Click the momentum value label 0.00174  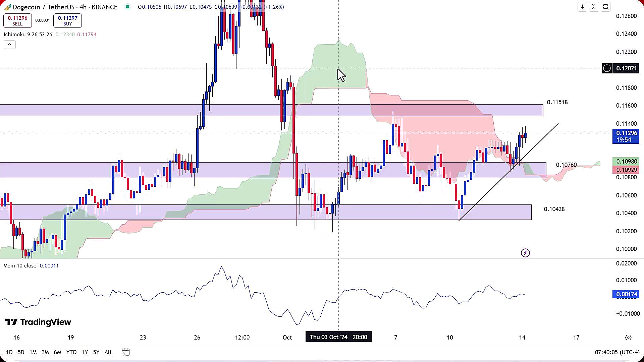[x=626, y=294]
